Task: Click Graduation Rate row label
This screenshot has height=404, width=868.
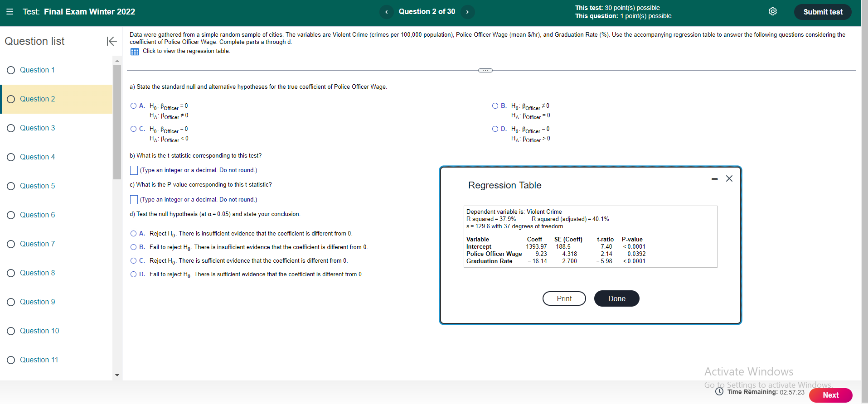Action: point(489,261)
